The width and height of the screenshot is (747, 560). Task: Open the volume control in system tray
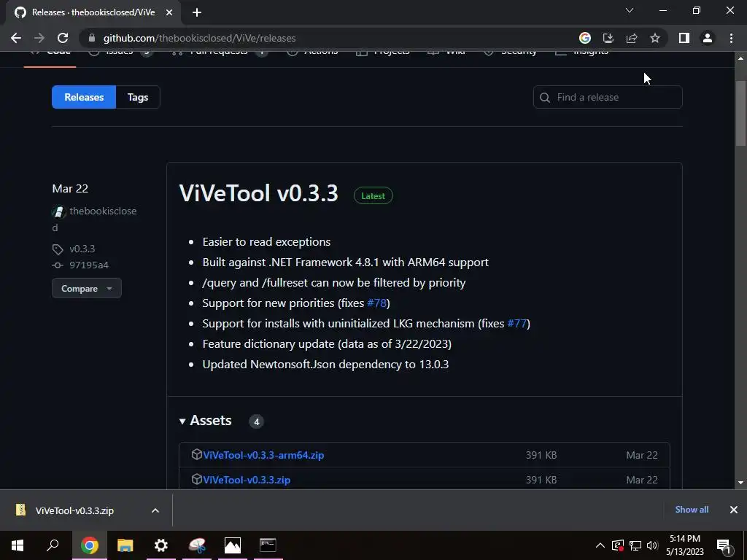pos(652,545)
